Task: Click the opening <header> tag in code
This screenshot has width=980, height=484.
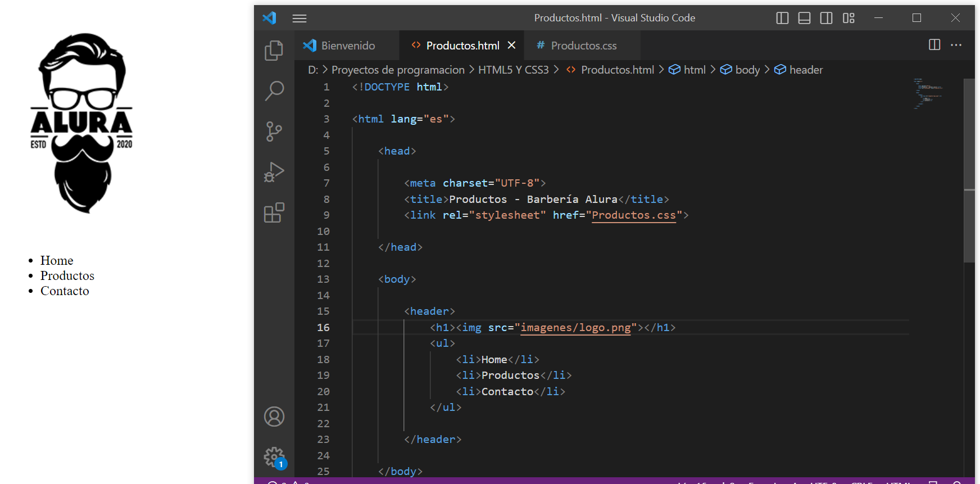Action: click(429, 311)
